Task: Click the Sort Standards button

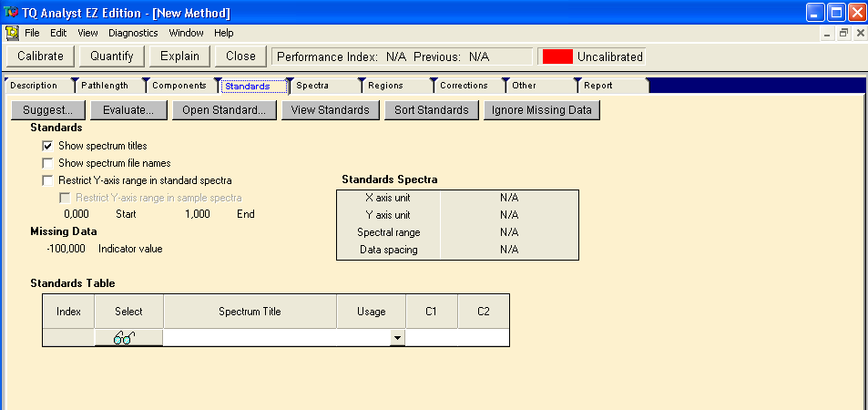Action: (432, 109)
